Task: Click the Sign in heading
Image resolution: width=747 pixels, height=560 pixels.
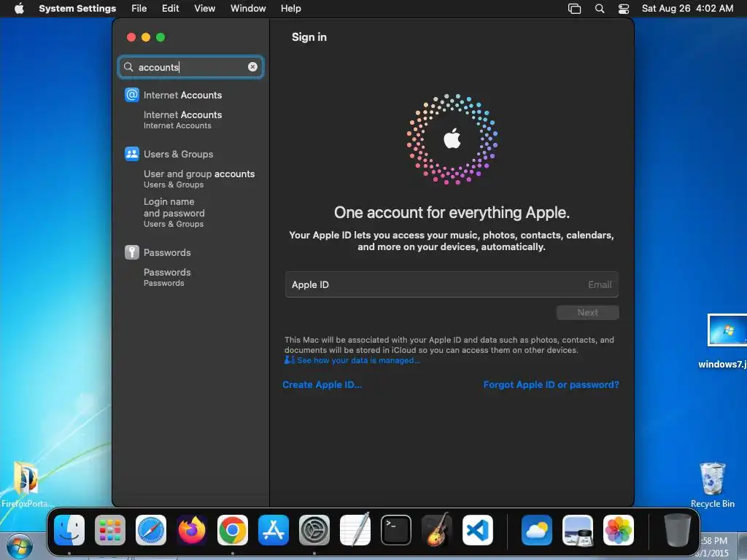Action: [309, 36]
